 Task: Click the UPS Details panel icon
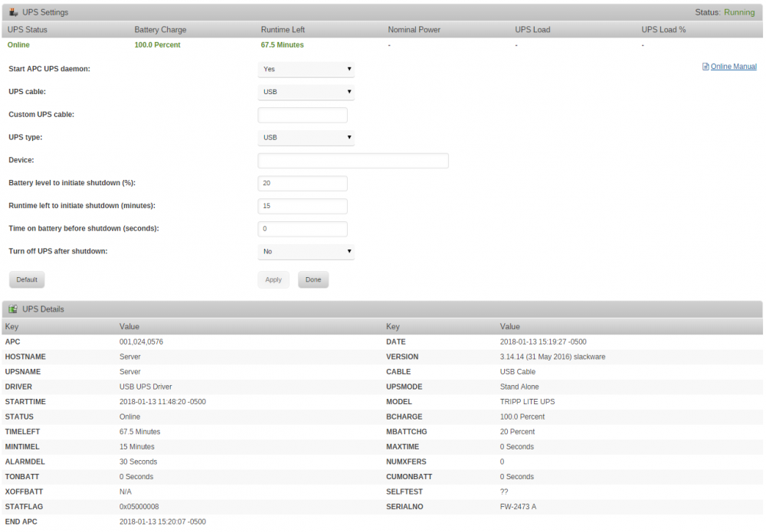pyautogui.click(x=13, y=309)
